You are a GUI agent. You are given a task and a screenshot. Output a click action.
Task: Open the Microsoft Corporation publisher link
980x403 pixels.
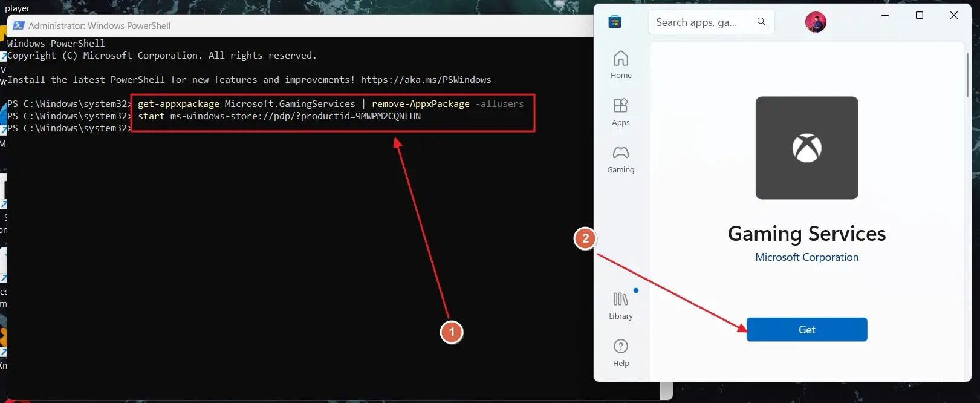(806, 257)
